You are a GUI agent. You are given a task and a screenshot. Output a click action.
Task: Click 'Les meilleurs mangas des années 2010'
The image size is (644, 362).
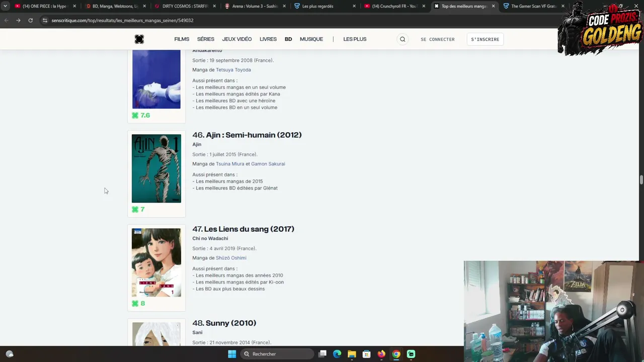(x=239, y=276)
